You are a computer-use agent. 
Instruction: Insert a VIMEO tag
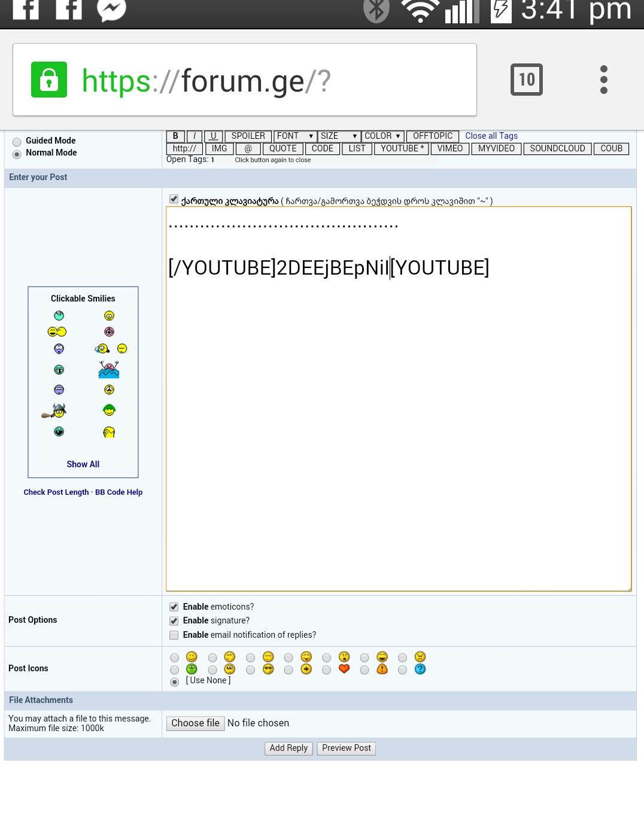pos(450,149)
